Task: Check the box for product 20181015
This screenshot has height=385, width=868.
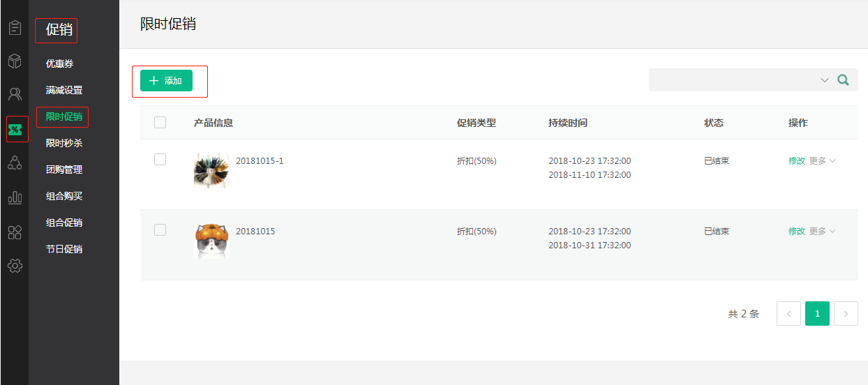Action: pos(160,229)
